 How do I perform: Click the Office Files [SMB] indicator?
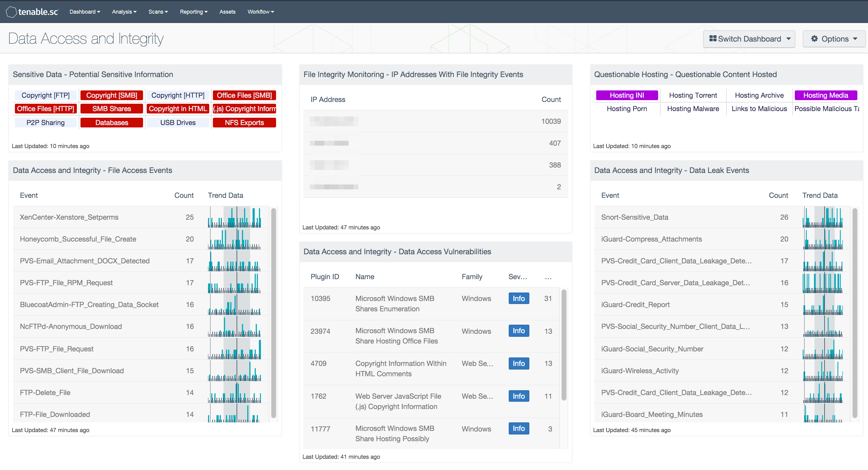click(244, 95)
